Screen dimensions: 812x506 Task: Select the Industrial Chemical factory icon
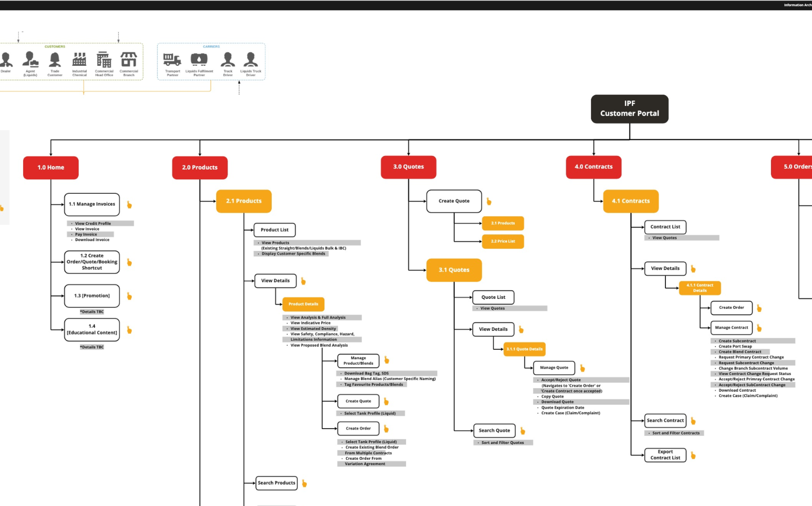[x=79, y=60]
